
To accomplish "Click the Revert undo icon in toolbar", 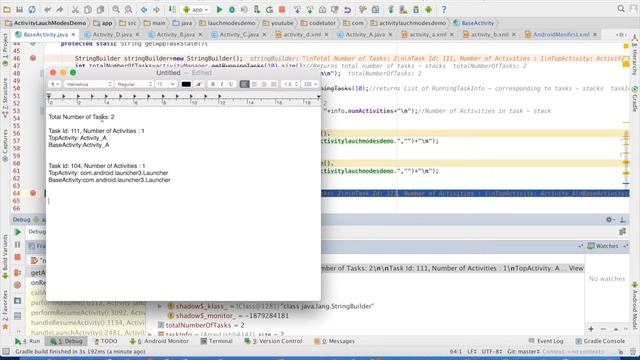I will pyautogui.click(x=347, y=9).
